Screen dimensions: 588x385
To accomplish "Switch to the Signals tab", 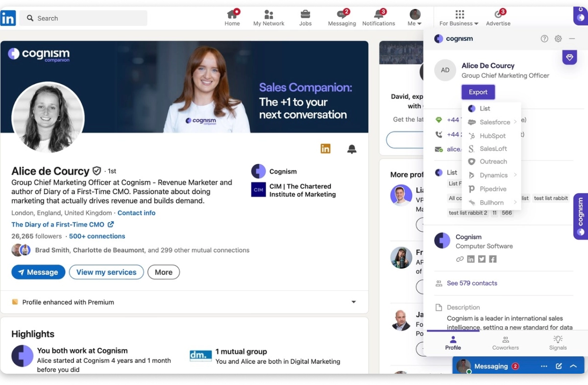I will (558, 343).
